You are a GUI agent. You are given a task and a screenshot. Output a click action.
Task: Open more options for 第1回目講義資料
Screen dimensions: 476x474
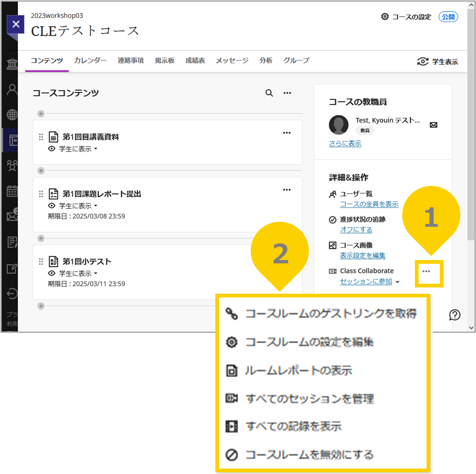[287, 133]
